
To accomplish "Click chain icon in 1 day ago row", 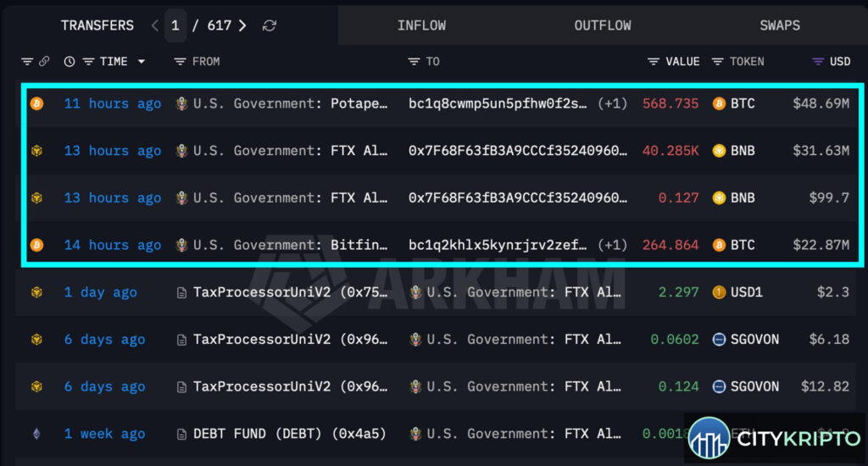I will point(37,292).
